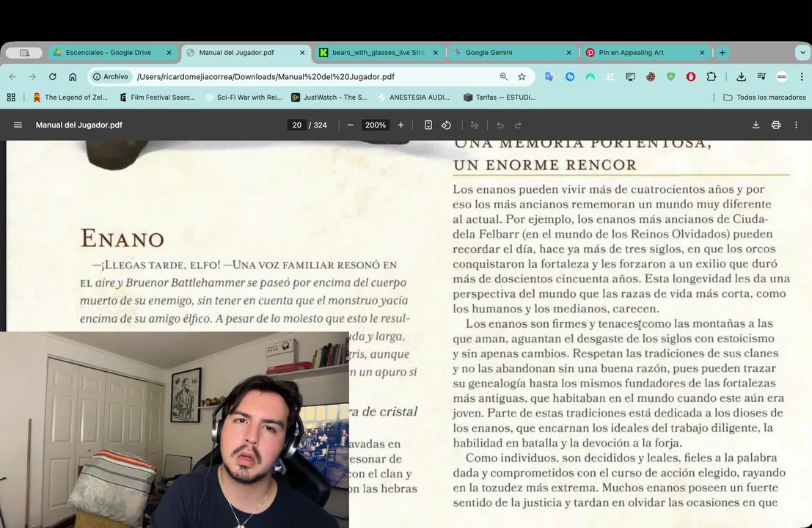Viewport: 812px width, 528px height.
Task: Click the page number field showing 20
Action: (x=297, y=125)
